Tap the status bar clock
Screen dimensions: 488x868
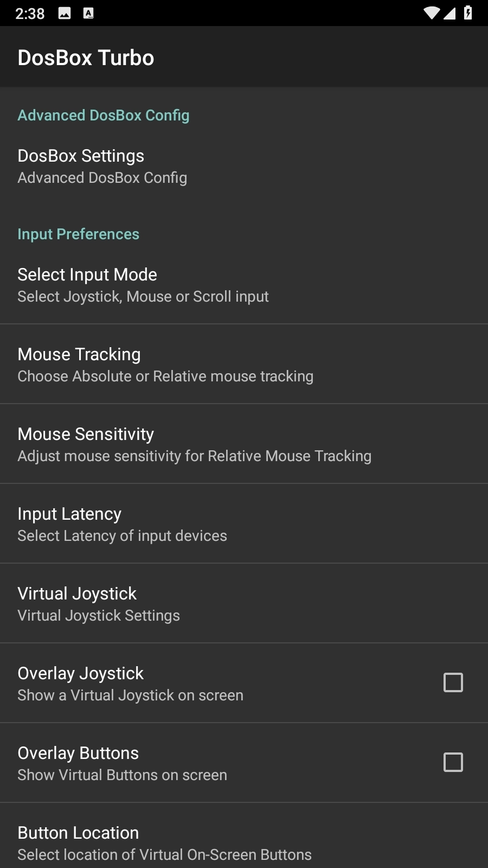30,14
